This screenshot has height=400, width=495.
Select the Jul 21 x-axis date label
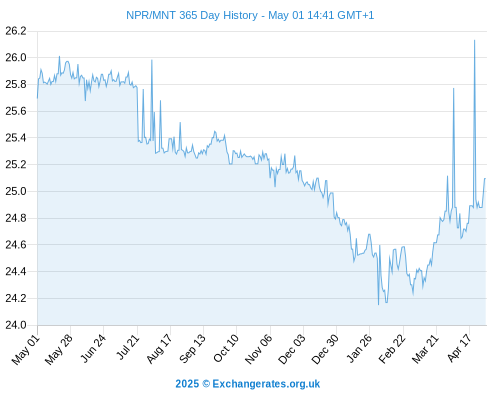pos(127,347)
